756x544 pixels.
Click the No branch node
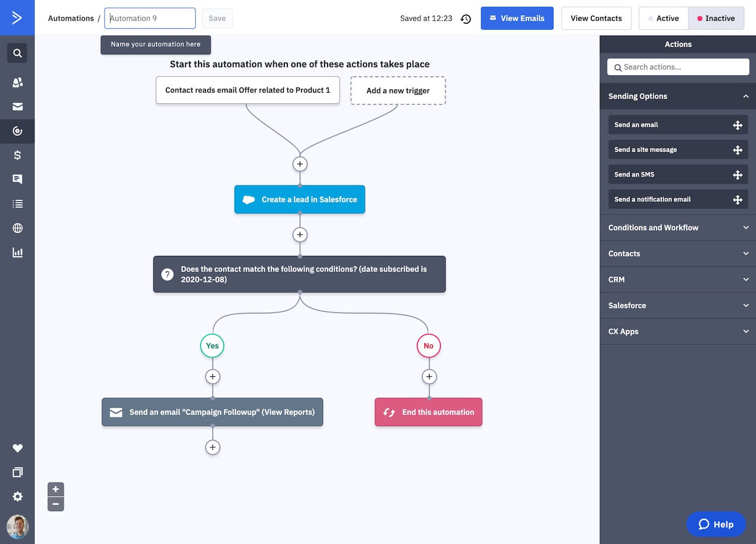point(428,346)
